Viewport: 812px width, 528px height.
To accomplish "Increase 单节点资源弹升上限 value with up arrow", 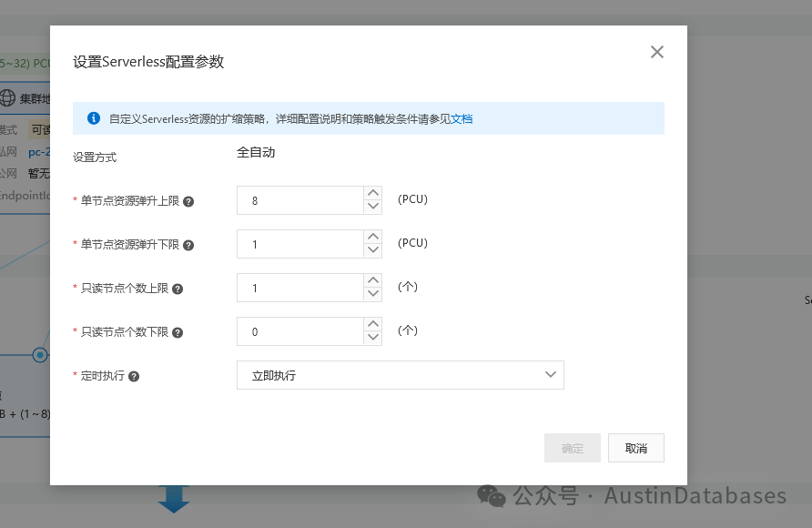I will coord(373,193).
